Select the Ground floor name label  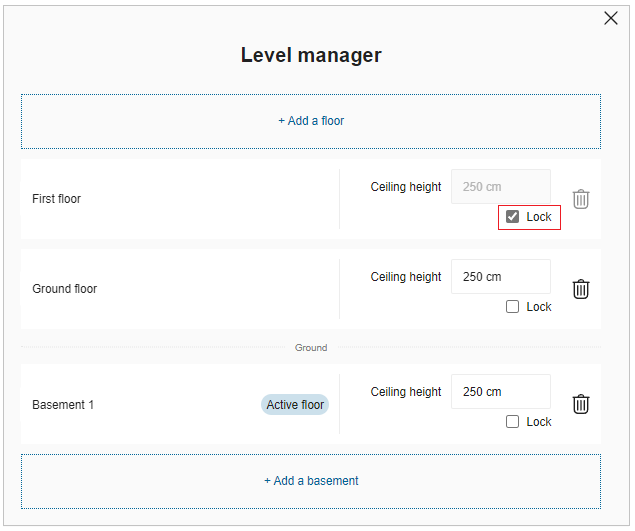click(65, 289)
